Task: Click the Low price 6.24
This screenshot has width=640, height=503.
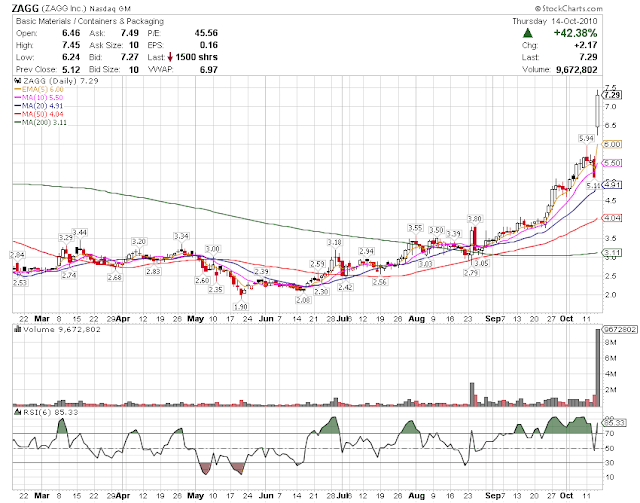Action: click(x=71, y=57)
